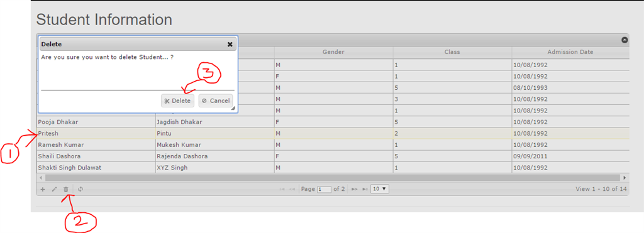Click the add new record plus icon

43,190
